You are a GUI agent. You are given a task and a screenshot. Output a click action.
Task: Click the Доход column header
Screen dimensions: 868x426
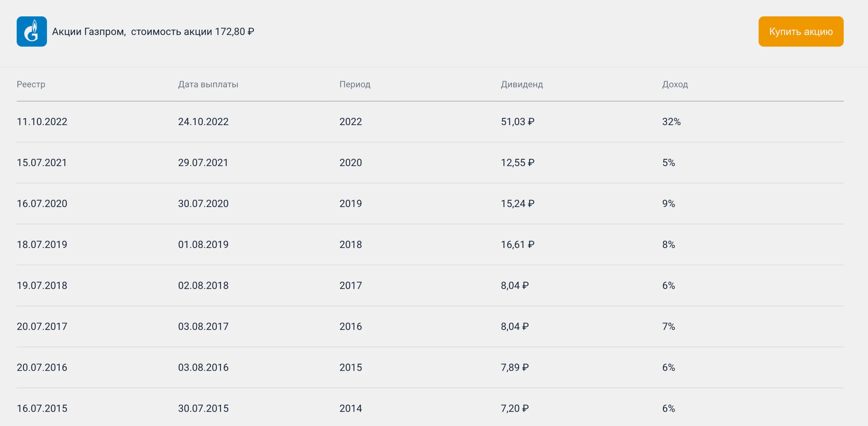(675, 84)
